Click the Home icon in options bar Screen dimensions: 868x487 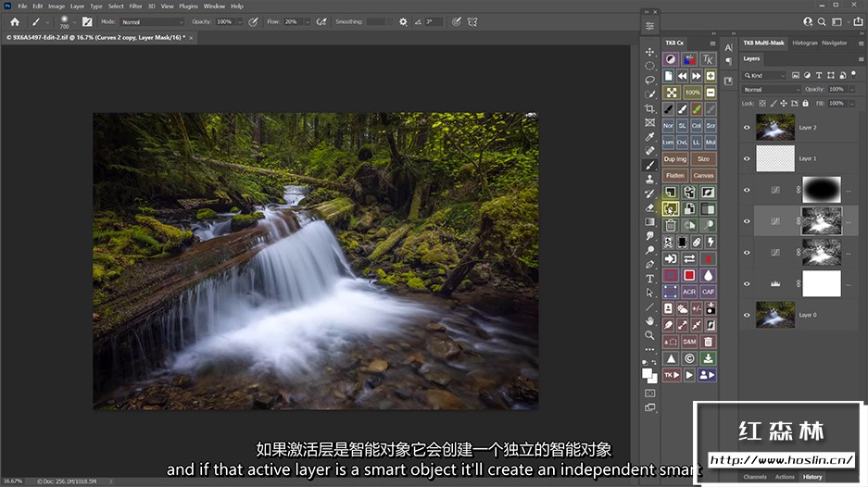pyautogui.click(x=15, y=21)
